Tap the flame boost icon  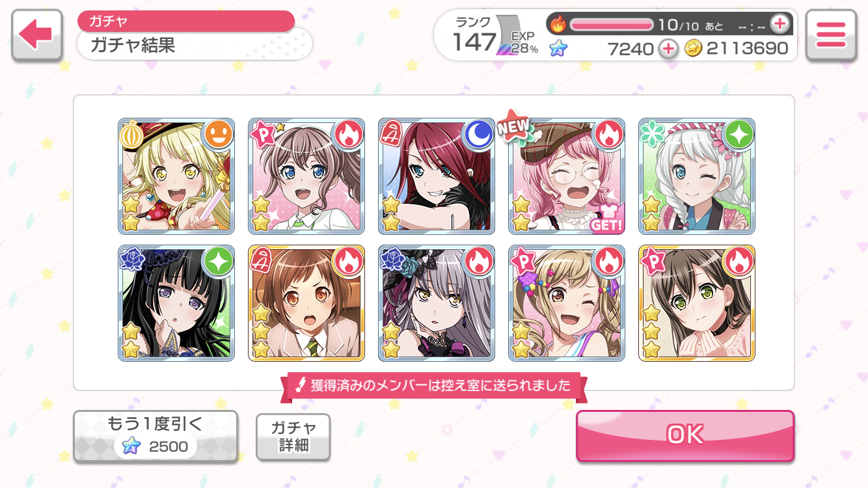point(558,25)
